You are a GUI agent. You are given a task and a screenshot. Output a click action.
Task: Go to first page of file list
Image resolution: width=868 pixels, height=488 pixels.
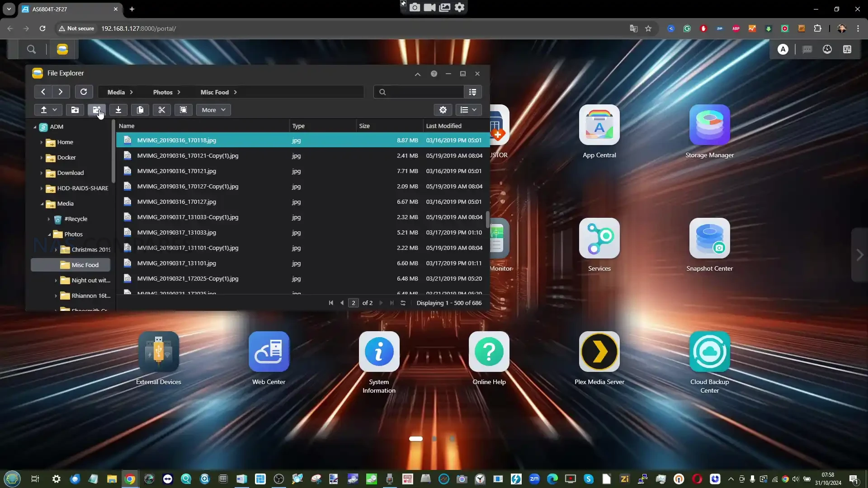(x=331, y=303)
